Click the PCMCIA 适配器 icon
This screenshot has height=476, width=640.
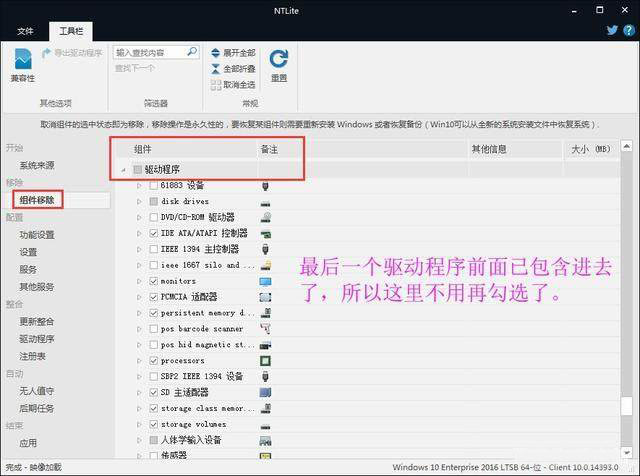(265, 297)
